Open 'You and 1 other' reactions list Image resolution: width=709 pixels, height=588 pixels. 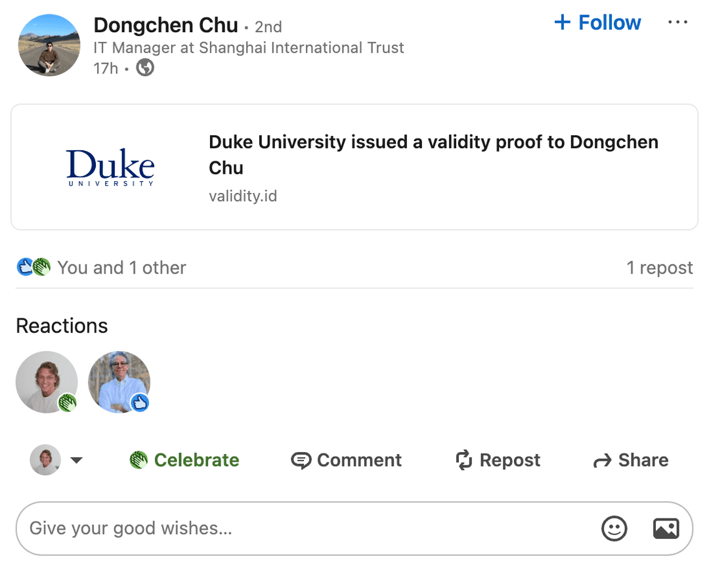[121, 267]
